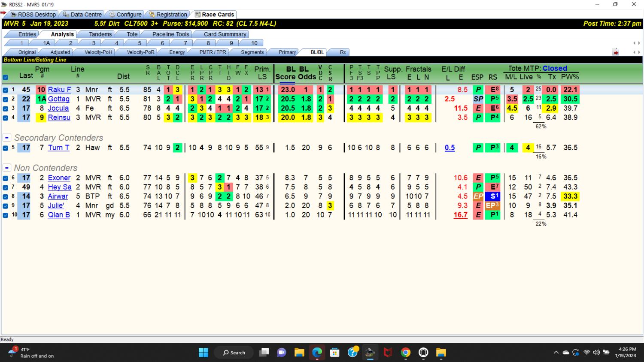Screen dimensions: 644x362
Task: Click the BL Score column header
Action: pyautogui.click(x=285, y=73)
